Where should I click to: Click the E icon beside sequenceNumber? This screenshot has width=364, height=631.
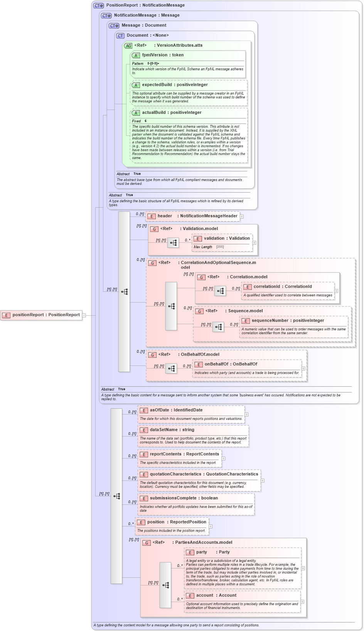click(x=246, y=321)
